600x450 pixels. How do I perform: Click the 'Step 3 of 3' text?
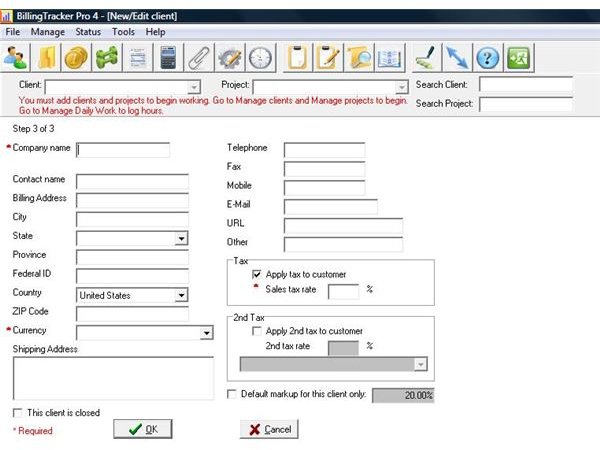33,129
